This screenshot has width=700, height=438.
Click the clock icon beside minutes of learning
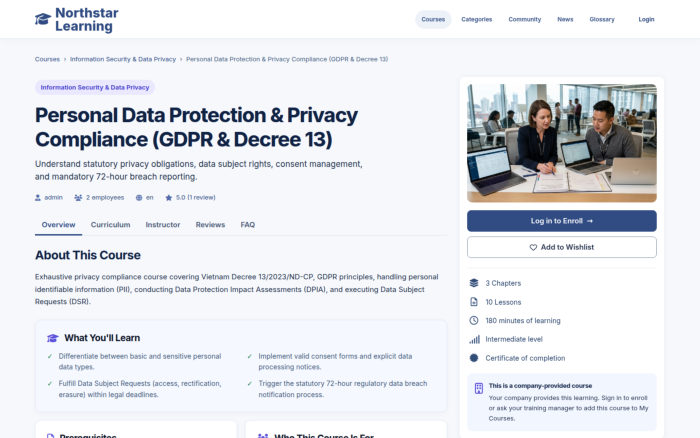tap(474, 321)
